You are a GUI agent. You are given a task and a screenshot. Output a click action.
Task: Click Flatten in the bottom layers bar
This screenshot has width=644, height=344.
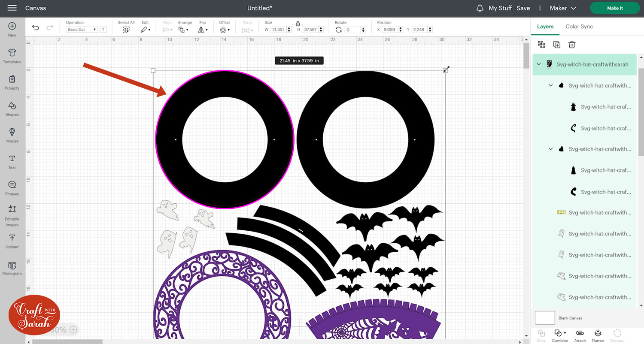(x=598, y=335)
